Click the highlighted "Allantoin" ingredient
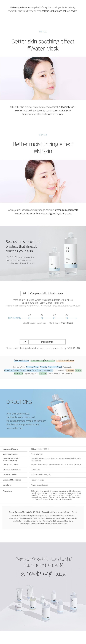The width and height of the screenshot is (86, 644). pos(43,373)
